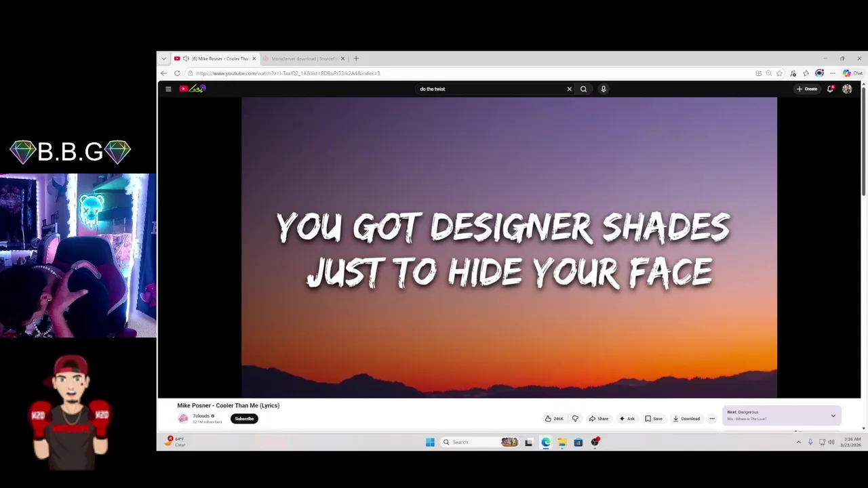868x488 pixels.
Task: Click the Create button on YouTube
Action: [x=807, y=89]
